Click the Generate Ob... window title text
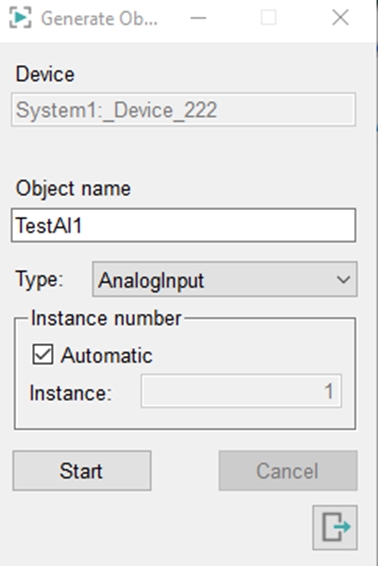This screenshot has width=378, height=566. [99, 18]
